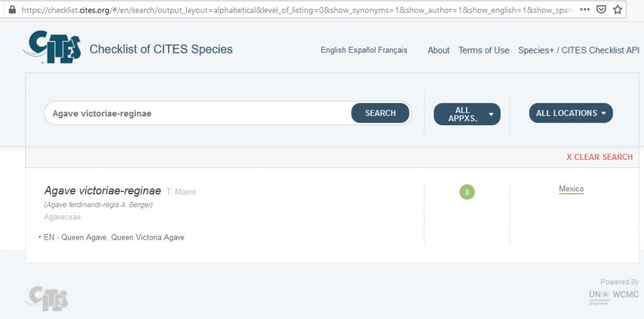Click the synonym Agave ferdinandi-regis A. Berger
Image resolution: width=644 pixels, height=319 pixels.
pyautogui.click(x=98, y=204)
